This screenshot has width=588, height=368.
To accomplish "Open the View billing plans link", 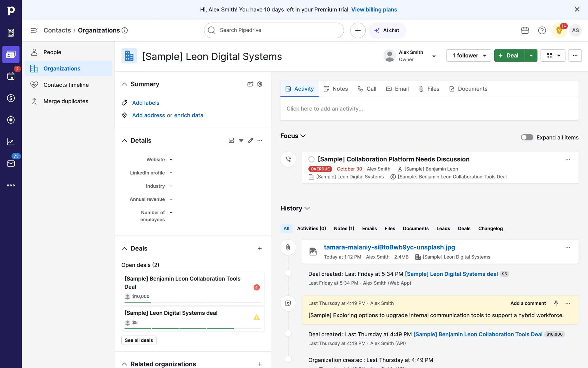I will [x=374, y=10].
